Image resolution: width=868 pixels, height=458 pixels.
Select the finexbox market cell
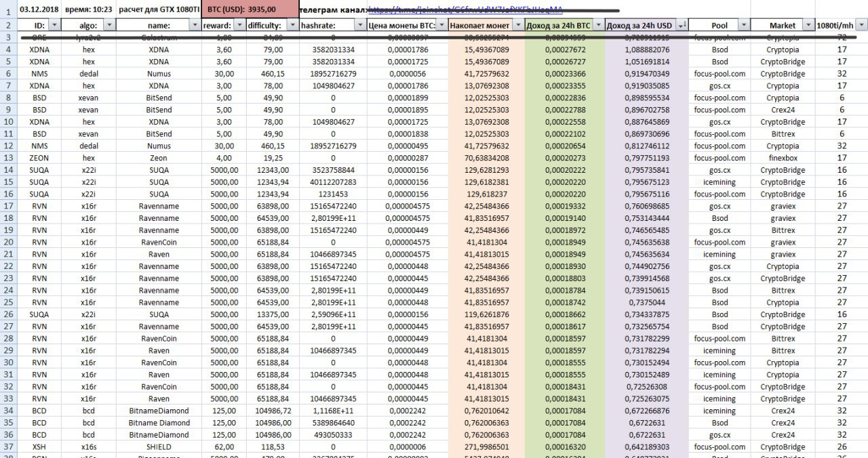783,158
